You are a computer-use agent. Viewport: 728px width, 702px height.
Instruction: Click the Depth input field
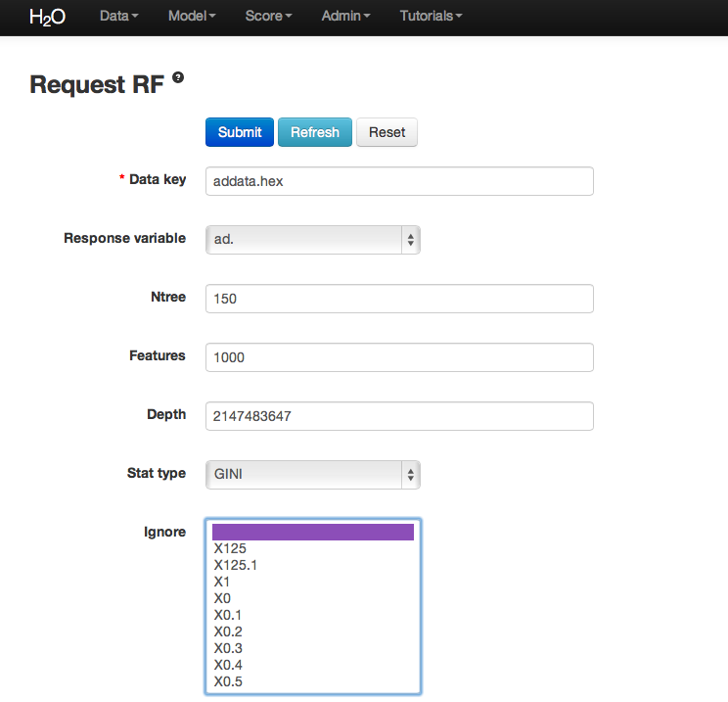399,416
